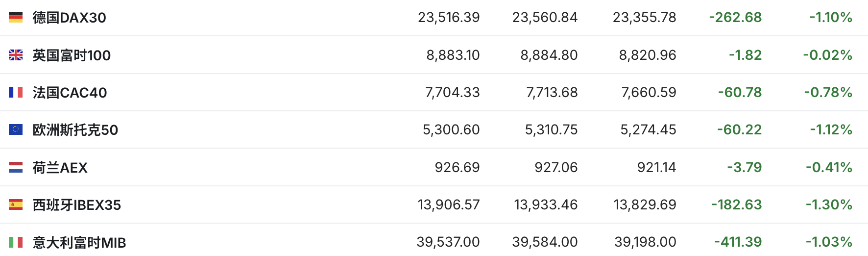This screenshot has height=256, width=868.
Task: Select the 西班牙IBEX35 index name
Action: coord(76,205)
